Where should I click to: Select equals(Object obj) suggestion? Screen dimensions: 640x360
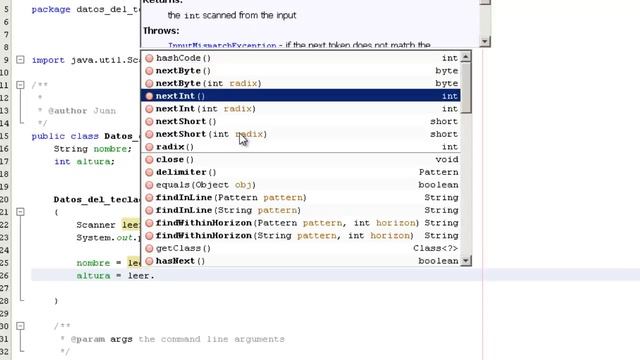point(301,184)
